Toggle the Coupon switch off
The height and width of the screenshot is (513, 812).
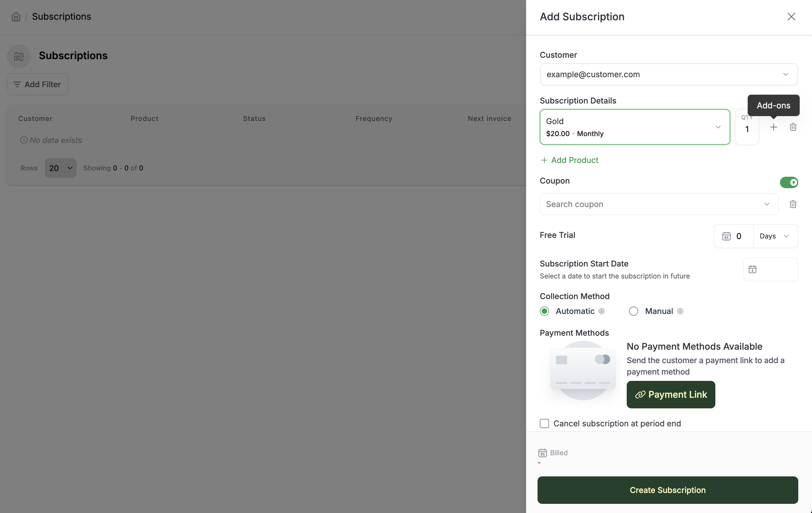point(789,182)
